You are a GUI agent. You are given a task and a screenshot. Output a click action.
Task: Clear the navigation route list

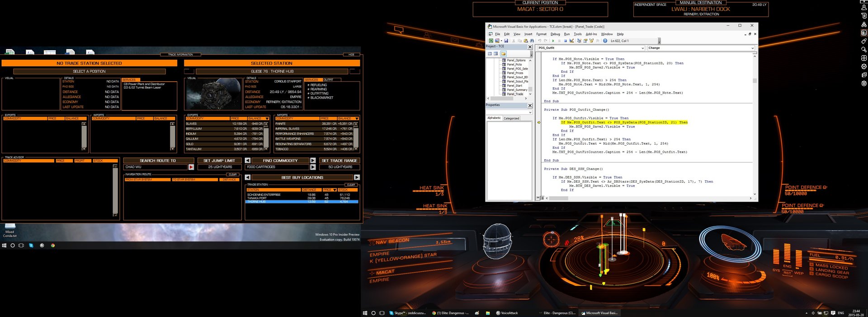[x=233, y=175]
